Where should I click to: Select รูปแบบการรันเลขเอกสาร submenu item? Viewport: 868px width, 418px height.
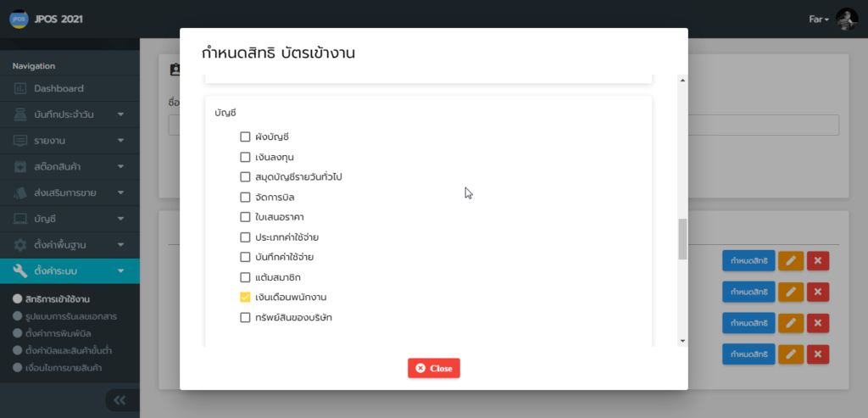coord(71,317)
